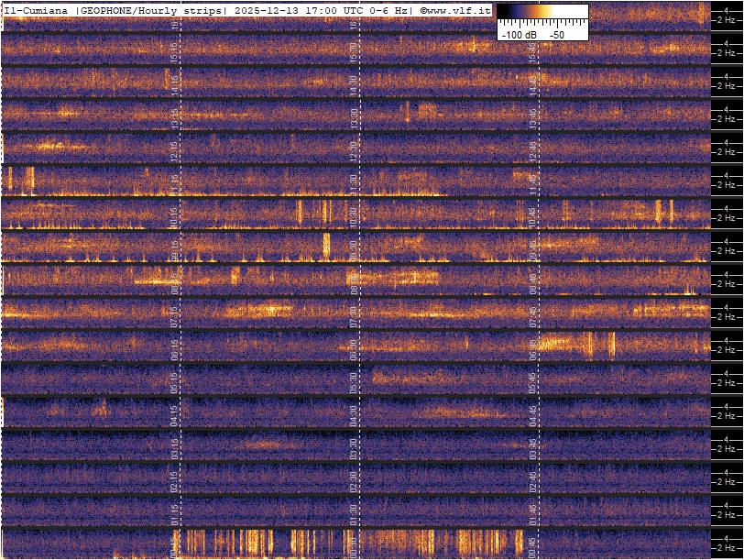Image resolution: width=744 pixels, height=560 pixels.
Task: Click the 07:30 time marker
Action: point(353,315)
